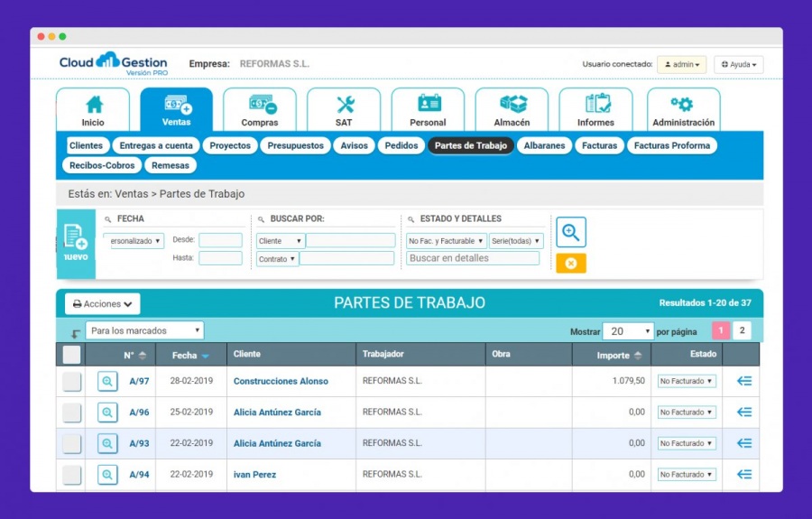Click the arrow action icon for A/94
The image size is (812, 519).
point(744,475)
